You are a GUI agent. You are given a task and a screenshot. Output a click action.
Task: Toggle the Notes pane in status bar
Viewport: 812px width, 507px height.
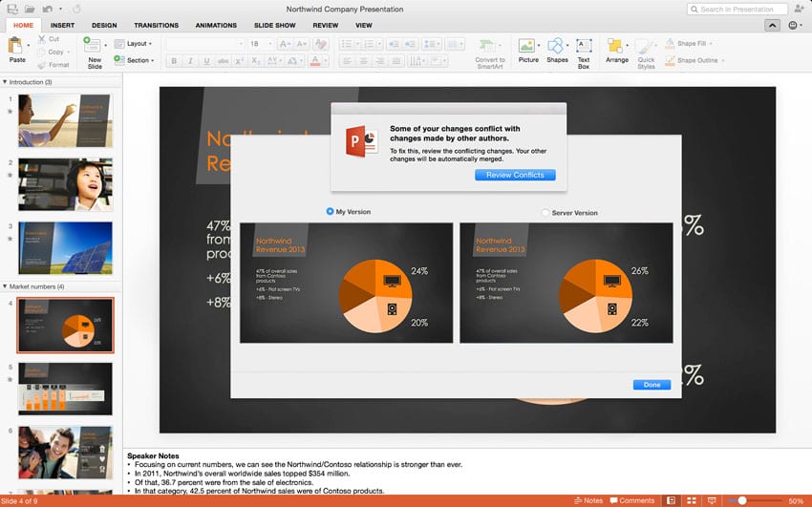pos(588,500)
